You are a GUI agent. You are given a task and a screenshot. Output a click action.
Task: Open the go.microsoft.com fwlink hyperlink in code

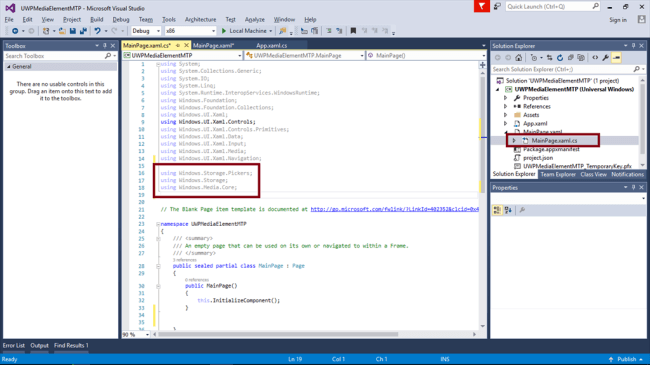[x=395, y=209]
